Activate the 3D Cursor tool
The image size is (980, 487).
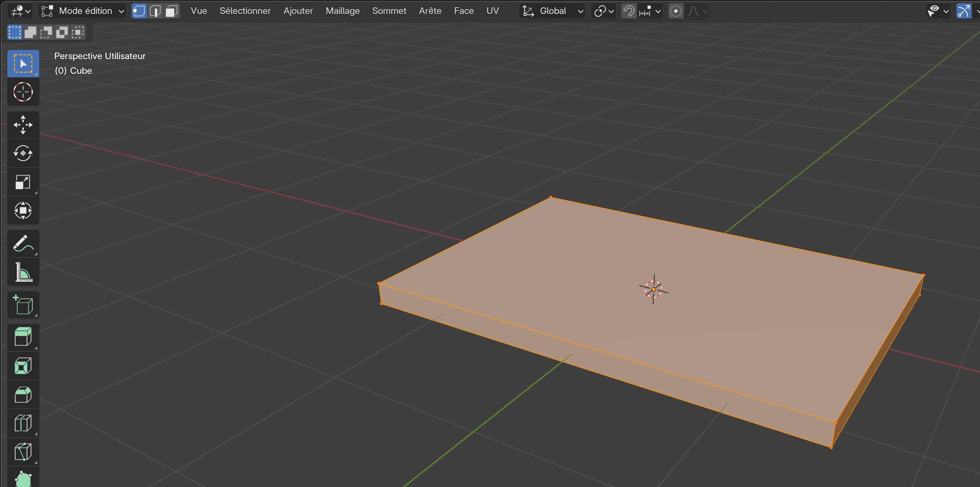point(23,92)
